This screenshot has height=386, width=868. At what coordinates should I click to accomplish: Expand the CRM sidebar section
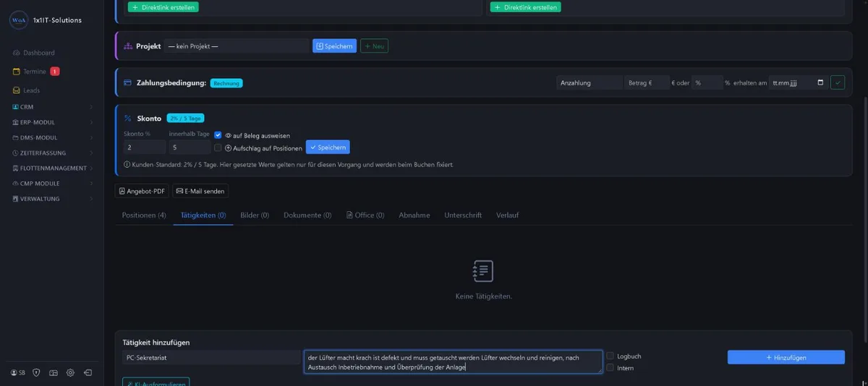51,107
